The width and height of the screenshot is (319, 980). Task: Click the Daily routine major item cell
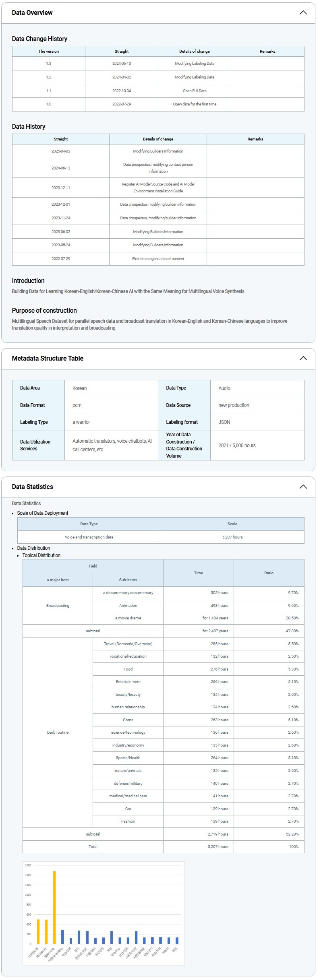58,732
